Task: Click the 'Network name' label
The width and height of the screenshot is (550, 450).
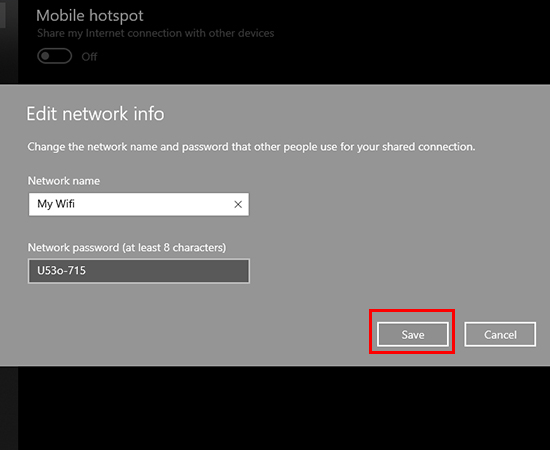Action: 64,181
